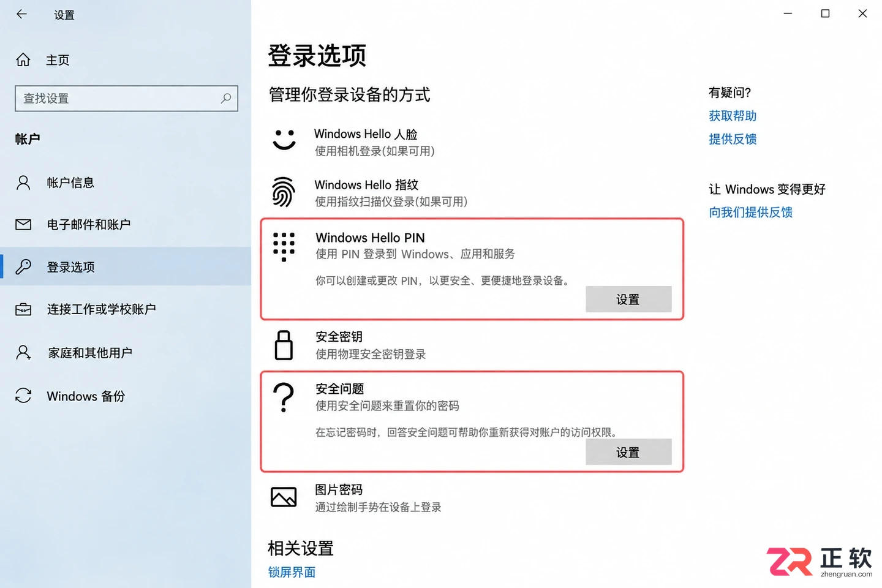
Task: Click the USB security key icon
Action: (x=284, y=345)
